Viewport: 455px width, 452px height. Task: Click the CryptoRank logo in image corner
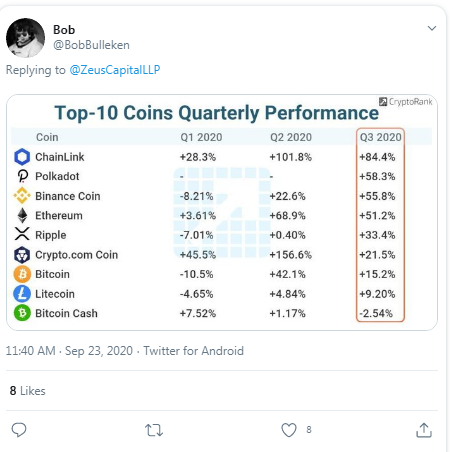point(406,101)
